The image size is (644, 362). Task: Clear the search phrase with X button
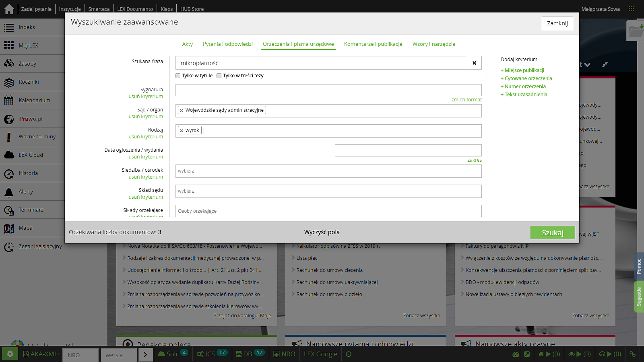click(474, 63)
